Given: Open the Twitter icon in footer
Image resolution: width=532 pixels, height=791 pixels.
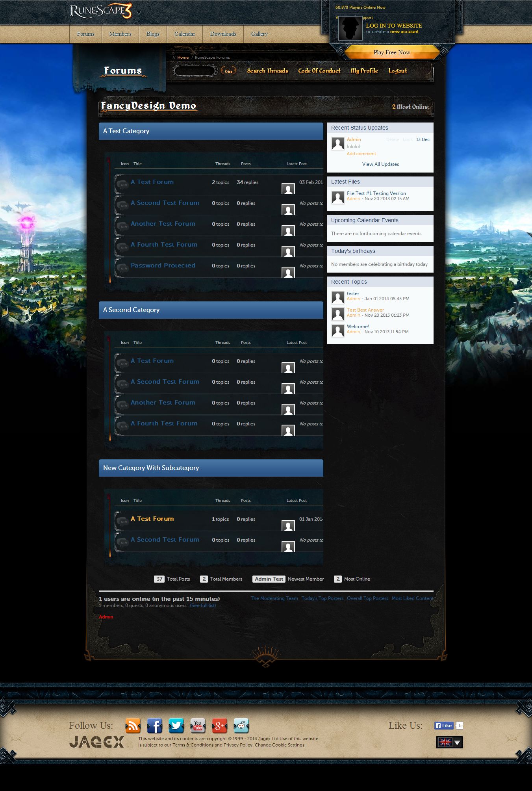Looking at the screenshot, I should (176, 726).
